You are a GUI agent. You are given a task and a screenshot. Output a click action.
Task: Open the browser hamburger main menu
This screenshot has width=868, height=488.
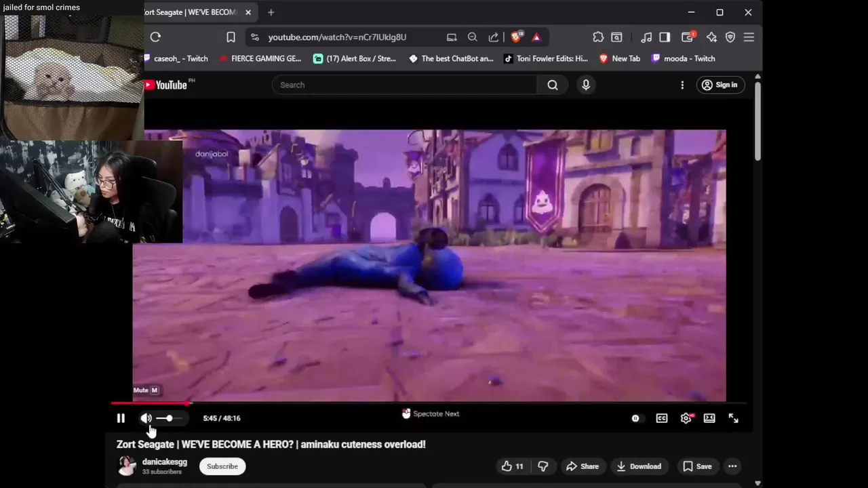pyautogui.click(x=749, y=37)
